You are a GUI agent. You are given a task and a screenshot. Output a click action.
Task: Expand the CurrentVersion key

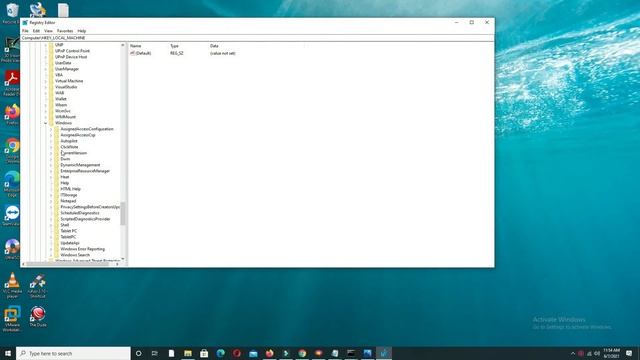click(51, 153)
